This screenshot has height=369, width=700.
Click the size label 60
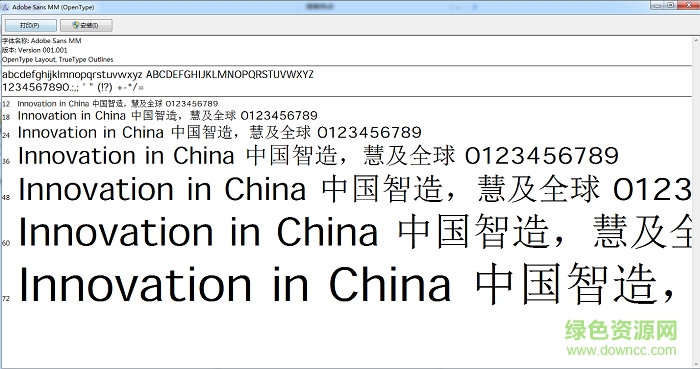[6, 243]
